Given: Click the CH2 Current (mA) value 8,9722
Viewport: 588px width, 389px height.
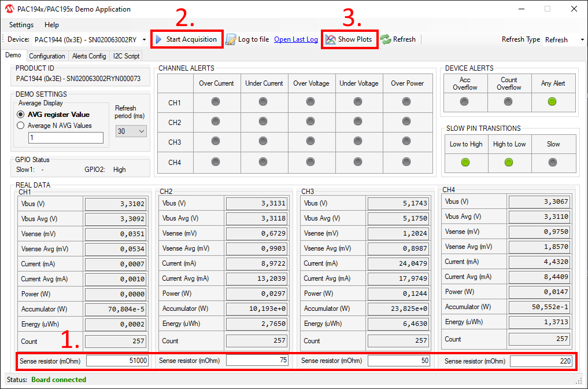Looking at the screenshot, I should (x=257, y=263).
